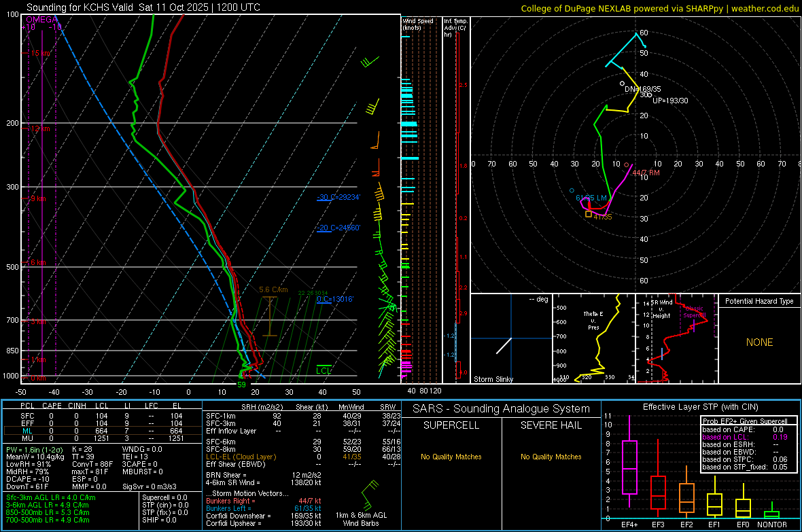This screenshot has height=532, width=802.
Task: Click the 'Effective Layer STP (with CIN)' title
Action: pos(700,407)
